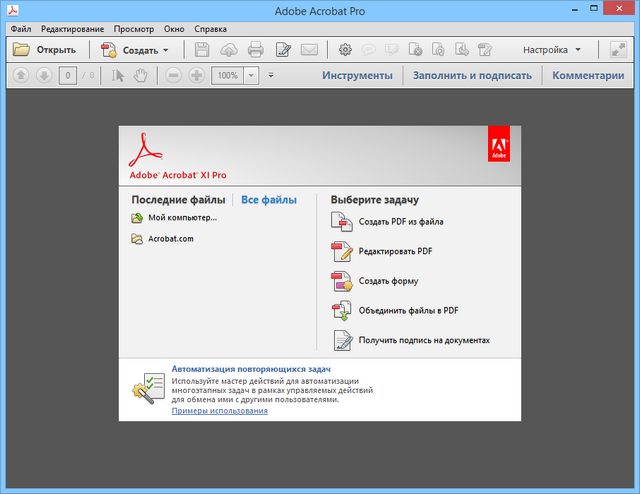Click the email envelope icon
Image resolution: width=640 pixels, height=494 pixels.
pyautogui.click(x=309, y=49)
